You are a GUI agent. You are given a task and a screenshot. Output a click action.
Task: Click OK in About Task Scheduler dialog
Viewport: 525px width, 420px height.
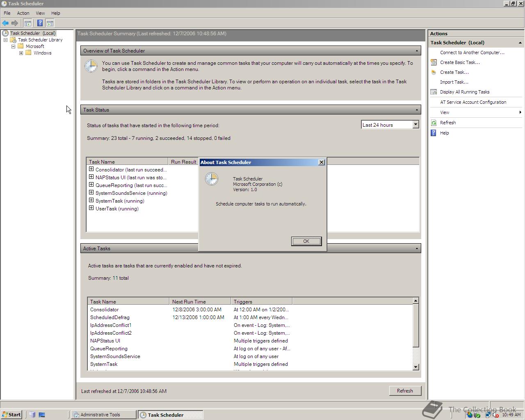tap(306, 241)
